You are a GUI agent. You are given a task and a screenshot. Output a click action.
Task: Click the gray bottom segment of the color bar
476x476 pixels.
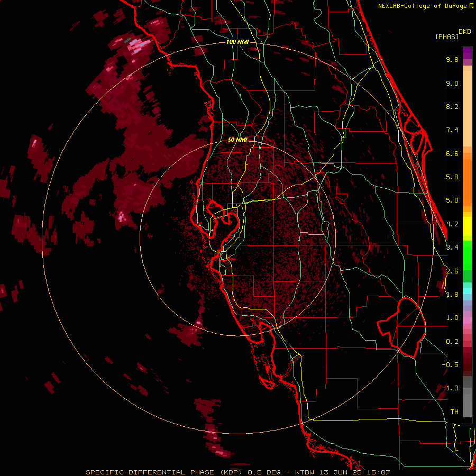[467, 402]
